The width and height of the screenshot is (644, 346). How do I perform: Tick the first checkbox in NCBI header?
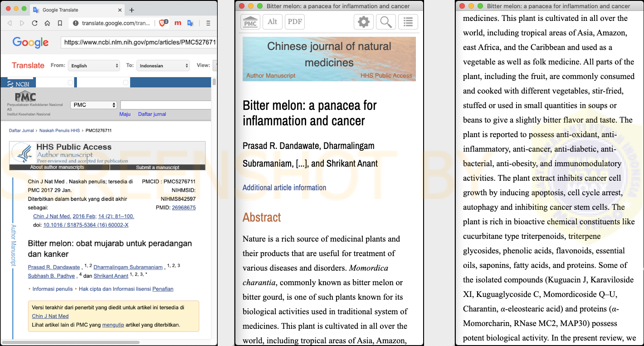click(x=70, y=83)
